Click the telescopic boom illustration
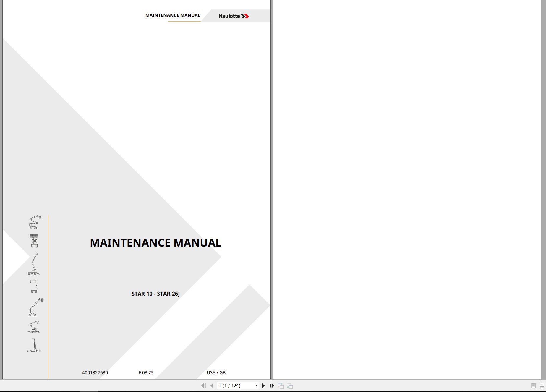546x392 pixels. click(36, 307)
